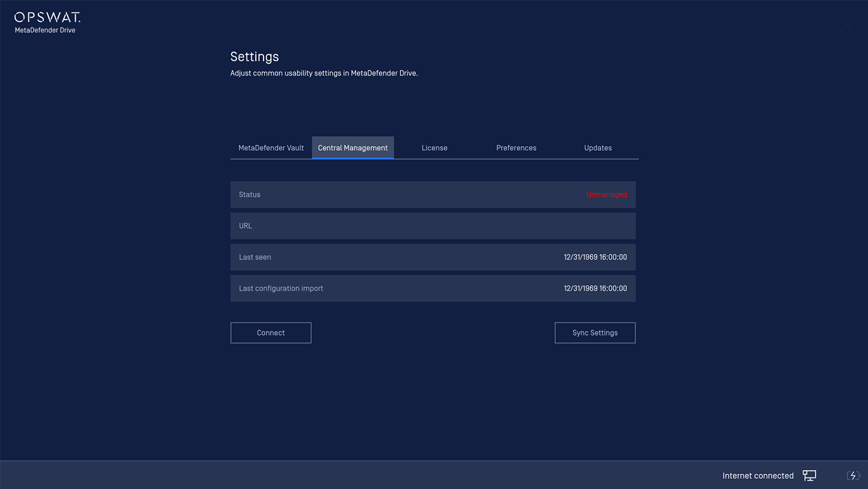The image size is (868, 489).
Task: Select the Central Management tab
Action: (x=353, y=148)
